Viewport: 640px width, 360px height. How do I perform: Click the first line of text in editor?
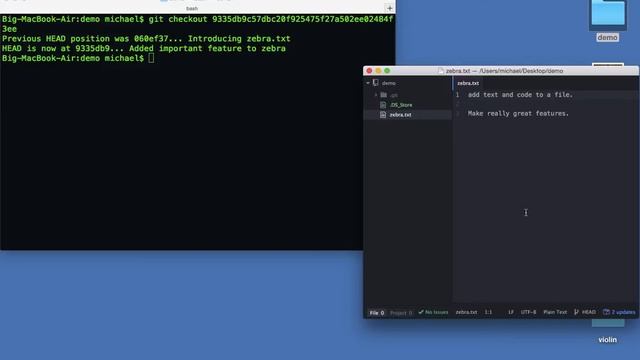coord(520,95)
